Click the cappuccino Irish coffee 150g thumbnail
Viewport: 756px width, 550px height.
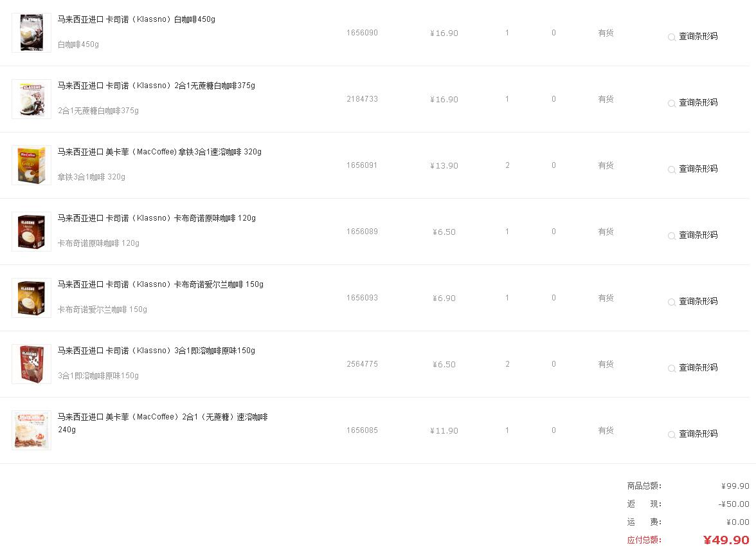[31, 298]
